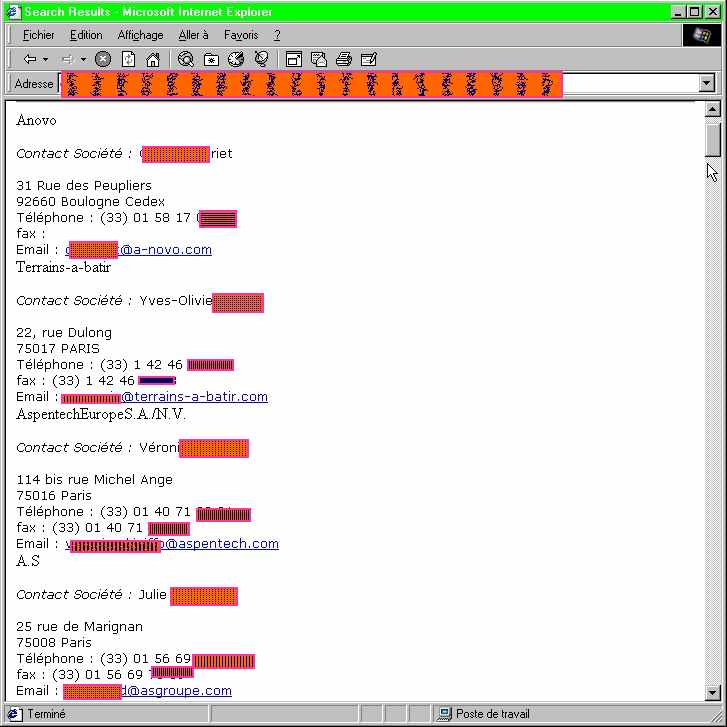The width and height of the screenshot is (727, 727).
Task: Click the 75017 PARIS line
Action: coord(58,349)
